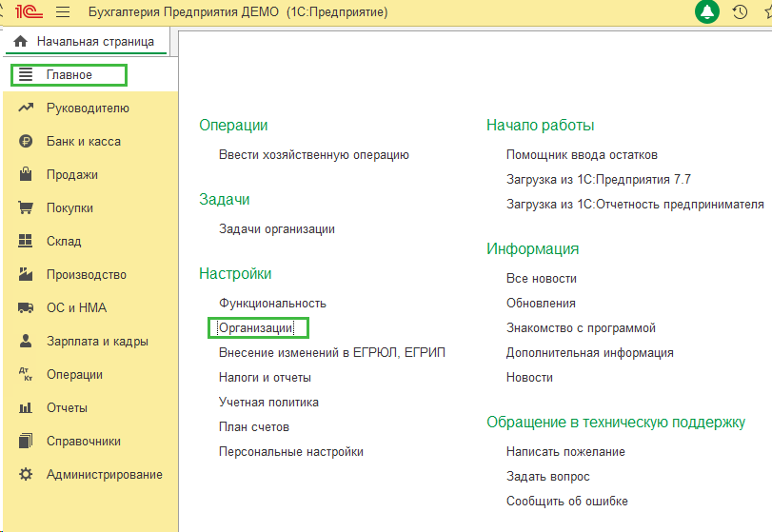Image resolution: width=772 pixels, height=532 pixels.
Task: Open Налоги и отчеты
Action: tap(265, 378)
